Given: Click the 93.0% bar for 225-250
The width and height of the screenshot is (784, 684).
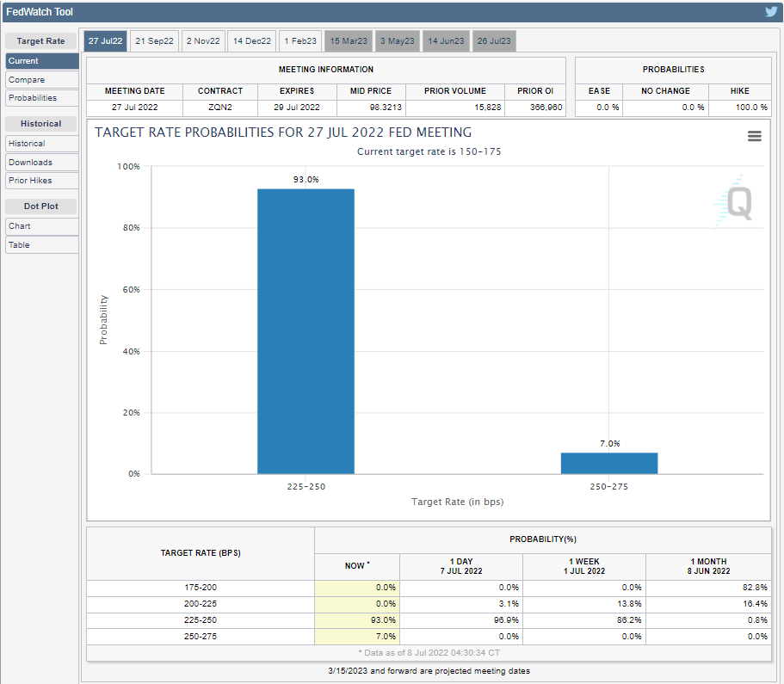Looking at the screenshot, I should pos(306,331).
